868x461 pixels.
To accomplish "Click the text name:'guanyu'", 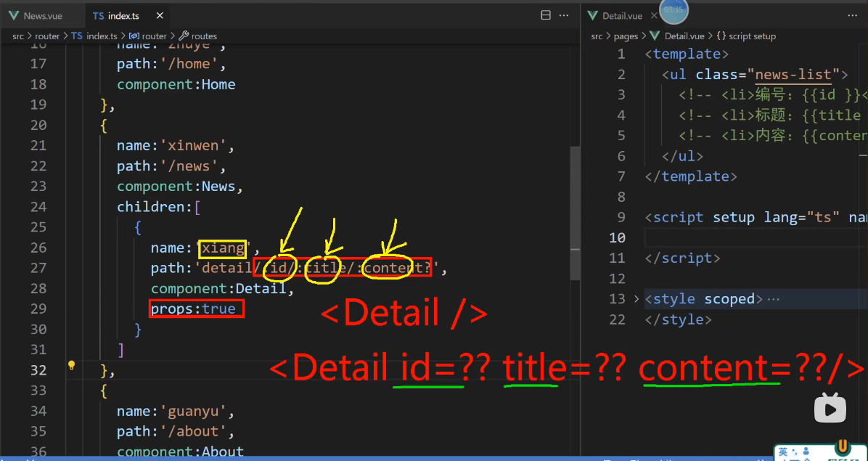I will click(x=176, y=411).
